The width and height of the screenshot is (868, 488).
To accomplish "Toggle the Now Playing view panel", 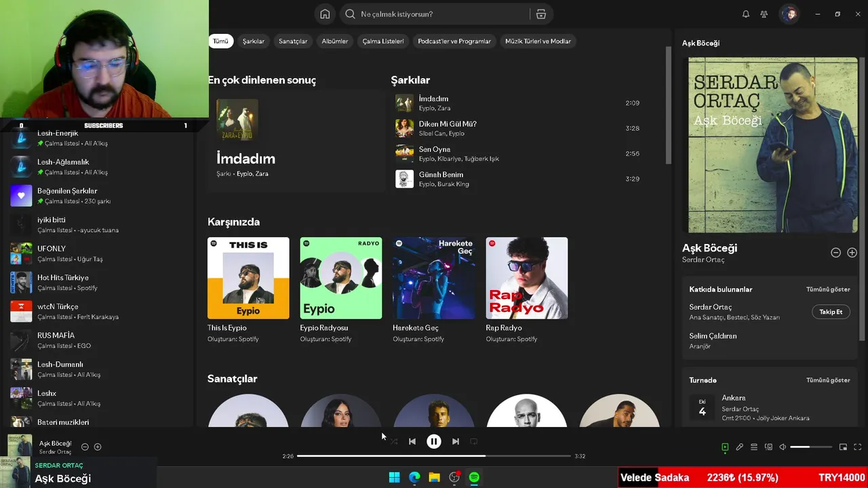I will coord(725,447).
